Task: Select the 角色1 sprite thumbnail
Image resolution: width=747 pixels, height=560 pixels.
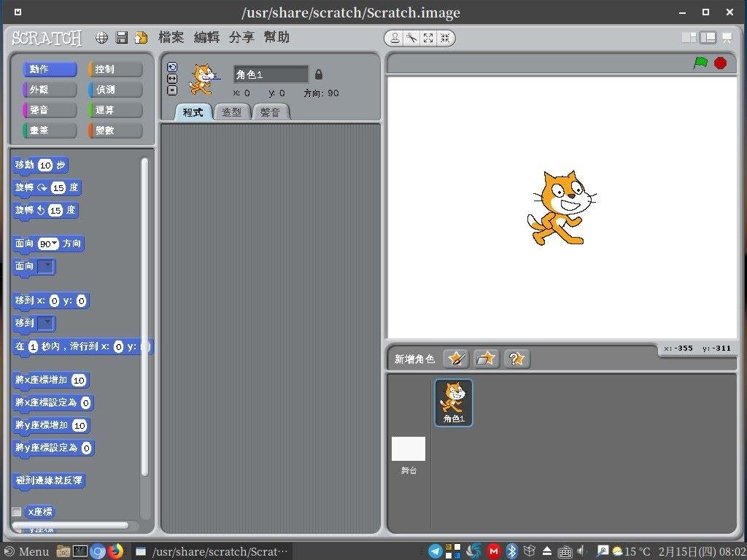Action: [454, 402]
